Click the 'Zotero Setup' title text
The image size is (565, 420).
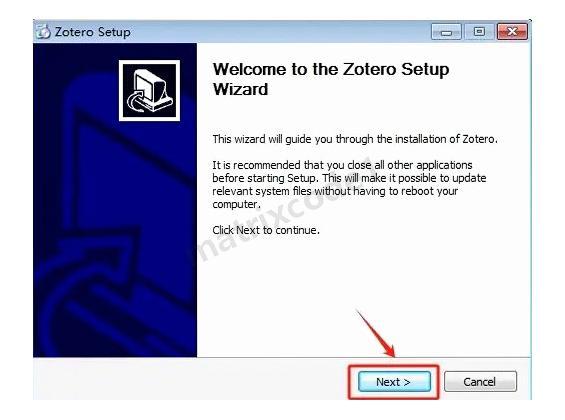(x=93, y=32)
